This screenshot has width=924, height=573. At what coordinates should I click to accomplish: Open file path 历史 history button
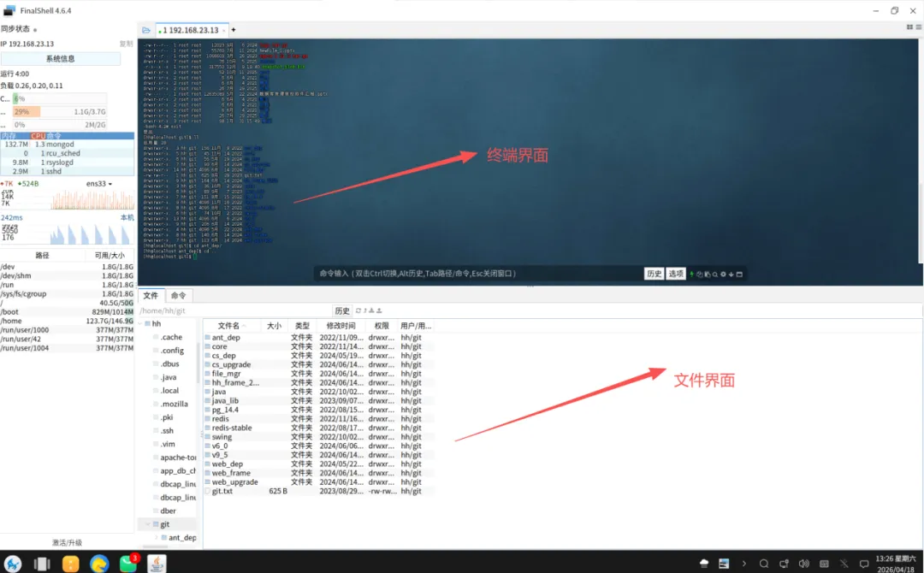pos(342,310)
